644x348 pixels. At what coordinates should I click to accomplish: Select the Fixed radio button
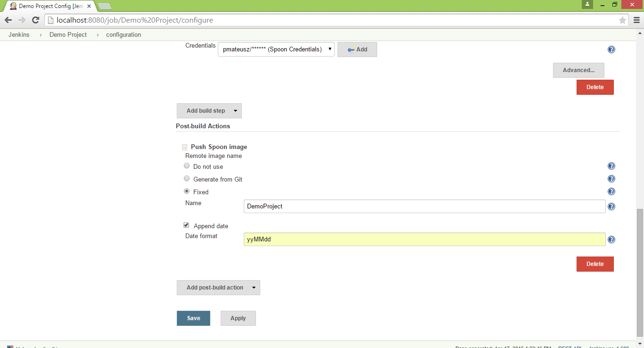point(187,191)
